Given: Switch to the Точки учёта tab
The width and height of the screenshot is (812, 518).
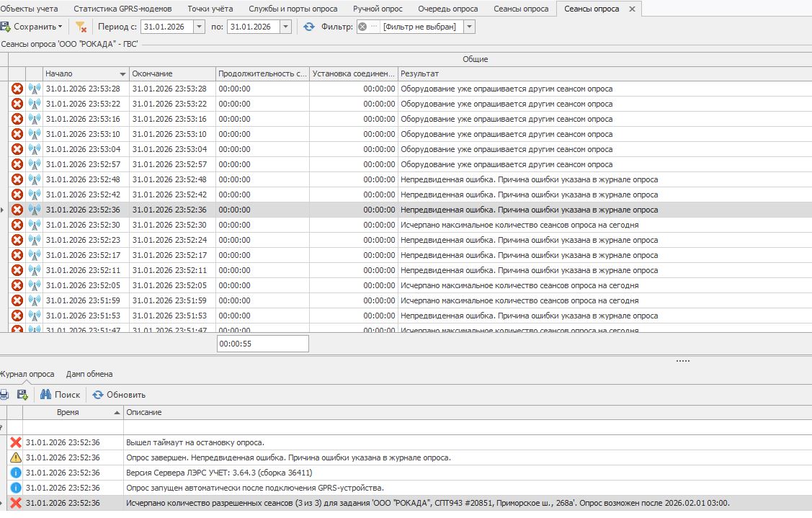Looking at the screenshot, I should [x=210, y=9].
